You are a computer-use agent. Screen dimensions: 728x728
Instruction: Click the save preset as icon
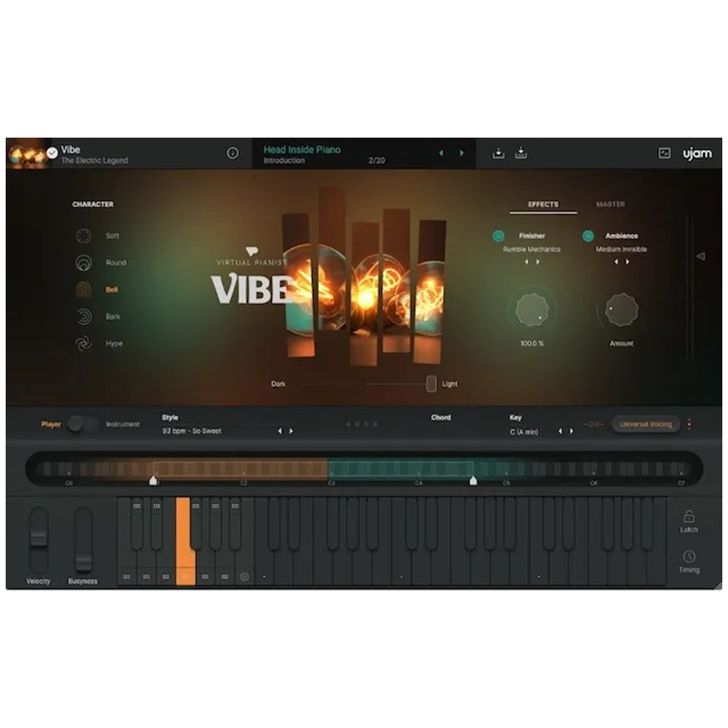(521, 153)
